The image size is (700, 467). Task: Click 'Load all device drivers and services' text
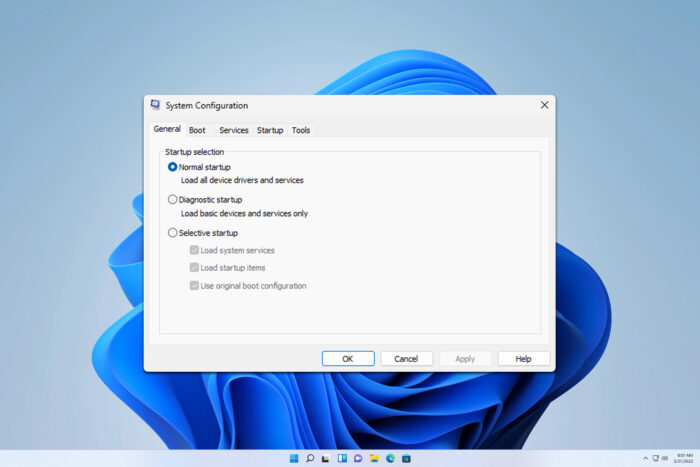click(242, 180)
